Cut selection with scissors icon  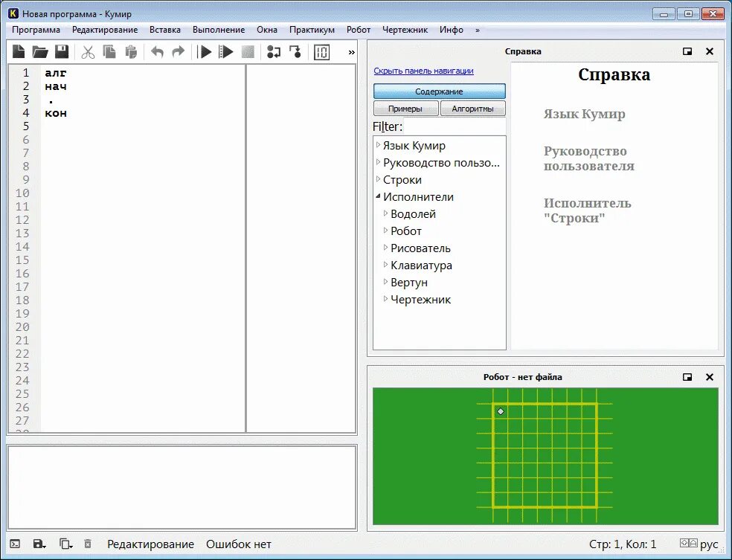(87, 52)
